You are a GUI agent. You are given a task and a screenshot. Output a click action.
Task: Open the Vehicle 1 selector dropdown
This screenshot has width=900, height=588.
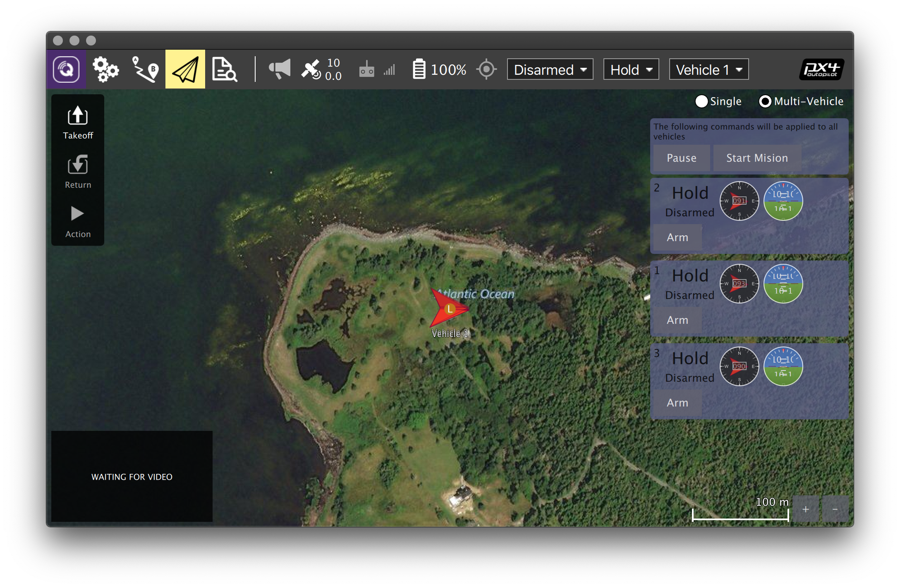(709, 69)
